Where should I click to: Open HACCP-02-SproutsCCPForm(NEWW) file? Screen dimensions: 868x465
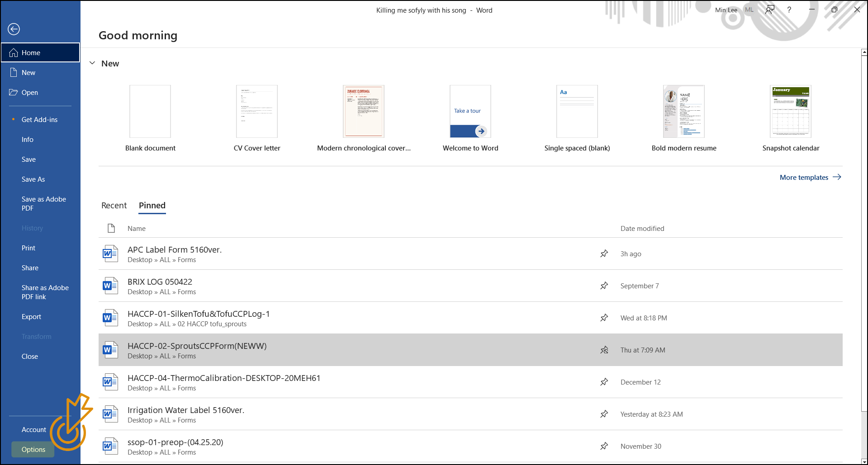click(470, 350)
